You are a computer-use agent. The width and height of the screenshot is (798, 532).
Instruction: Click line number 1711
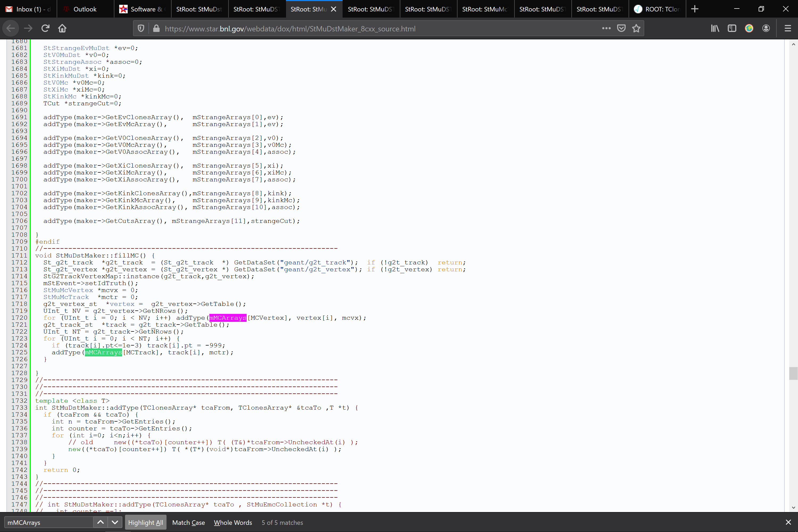19,255
